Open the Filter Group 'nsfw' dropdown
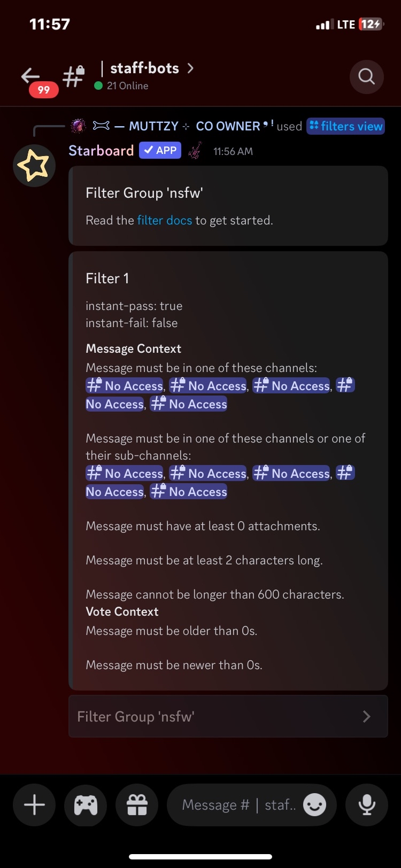Viewport: 401px width, 868px height. click(214, 716)
